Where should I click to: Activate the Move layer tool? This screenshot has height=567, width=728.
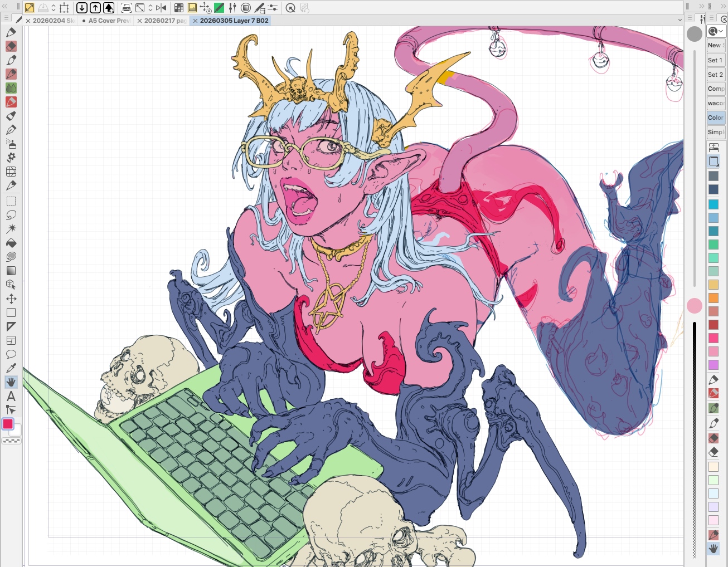pyautogui.click(x=11, y=299)
